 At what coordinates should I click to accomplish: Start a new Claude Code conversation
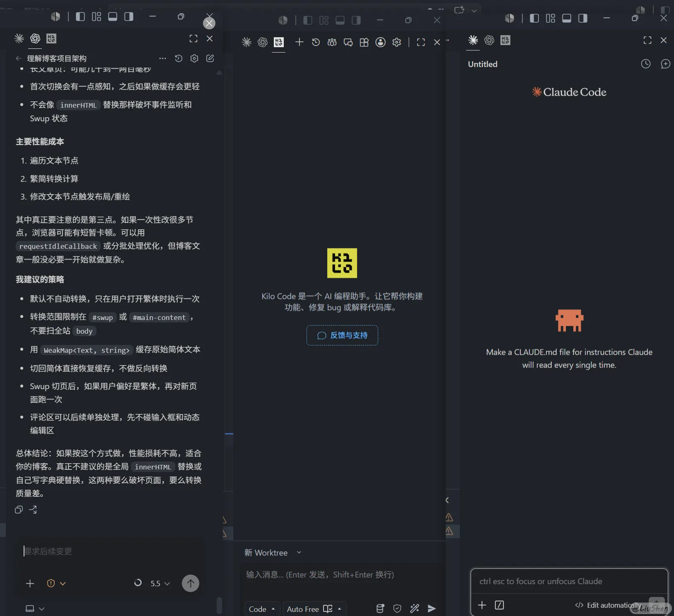(x=665, y=64)
